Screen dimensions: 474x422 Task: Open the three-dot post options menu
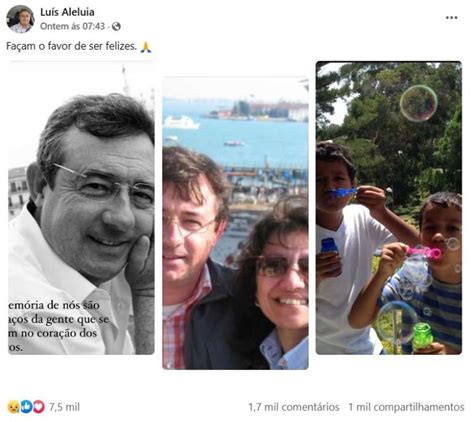point(451,18)
